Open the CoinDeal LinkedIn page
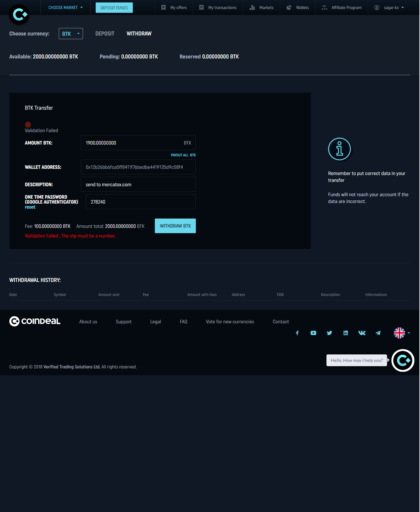Image resolution: width=420 pixels, height=512 pixels. [346, 333]
